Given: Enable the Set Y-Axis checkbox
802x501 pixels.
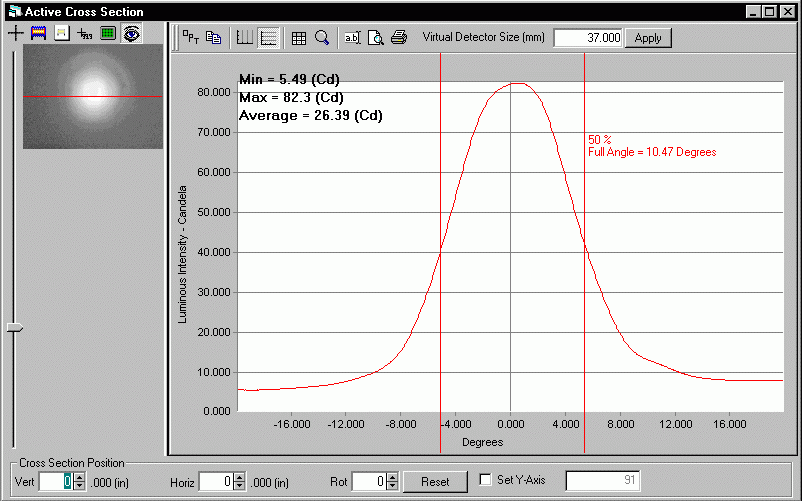Looking at the screenshot, I should coord(485,480).
